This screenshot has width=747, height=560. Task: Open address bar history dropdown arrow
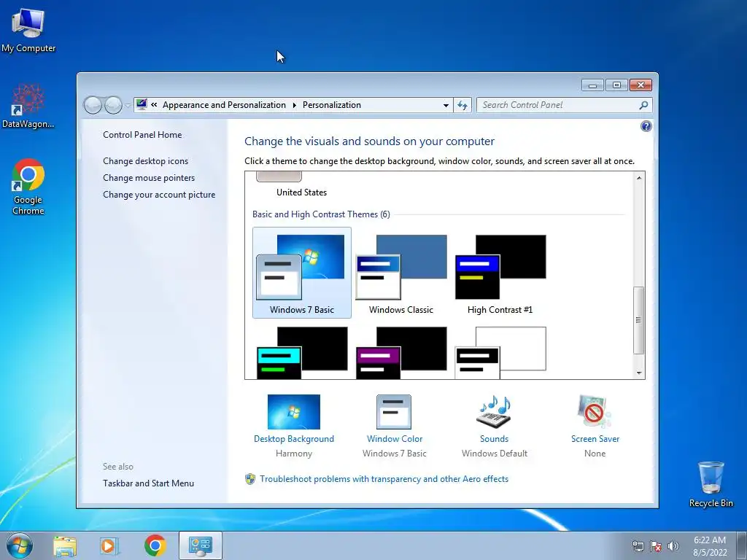(446, 105)
